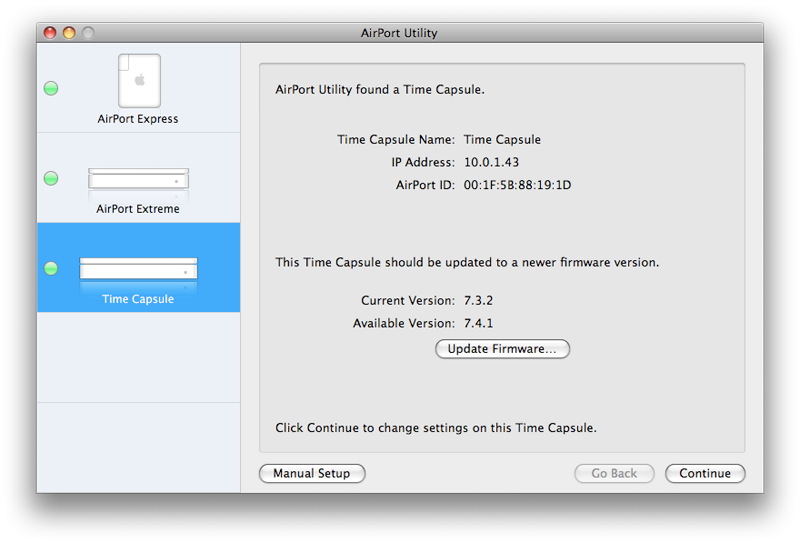Viewport: 800px width, 543px height.
Task: Click the green status light beside AirPort Extreme
Action: click(x=51, y=179)
